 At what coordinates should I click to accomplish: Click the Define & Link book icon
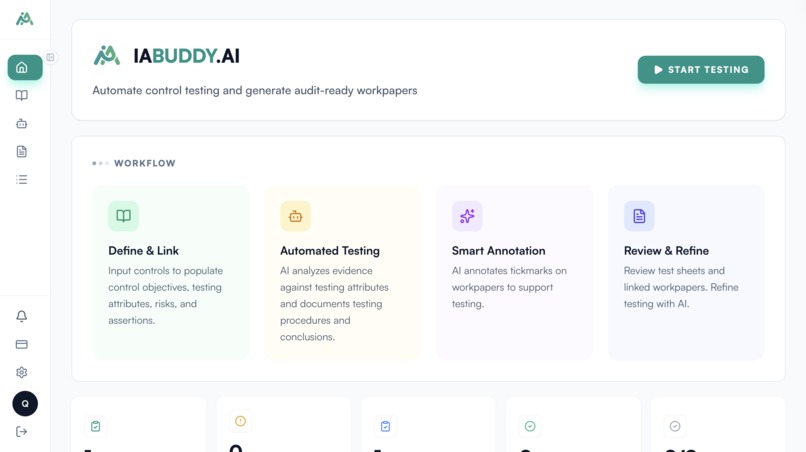(123, 216)
